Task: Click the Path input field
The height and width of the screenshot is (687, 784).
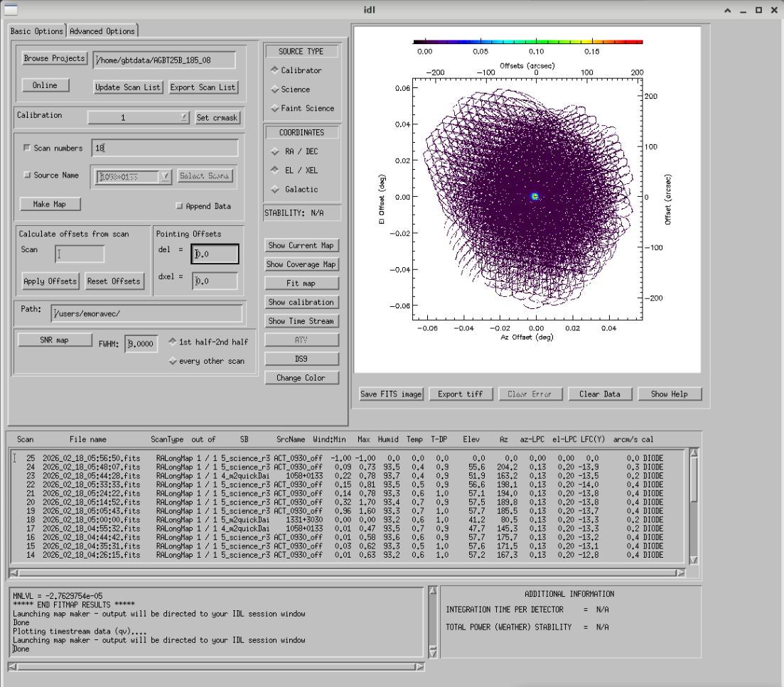Action: click(146, 314)
